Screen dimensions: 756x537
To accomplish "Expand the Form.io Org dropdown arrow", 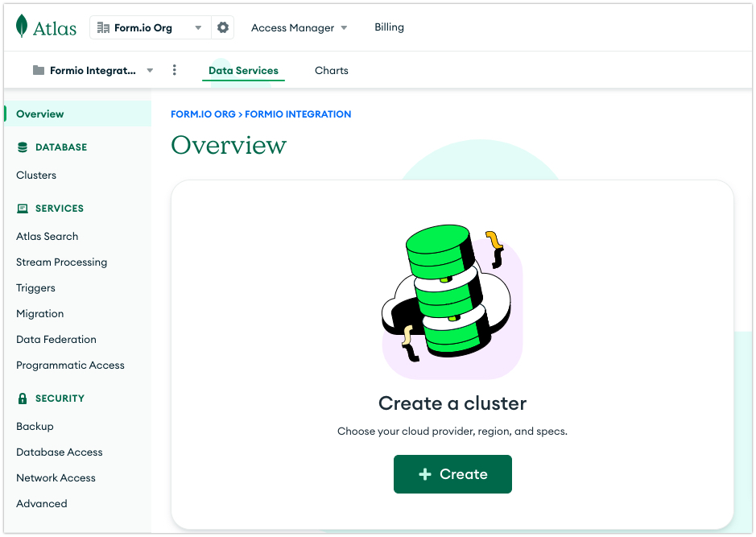I will coord(198,28).
